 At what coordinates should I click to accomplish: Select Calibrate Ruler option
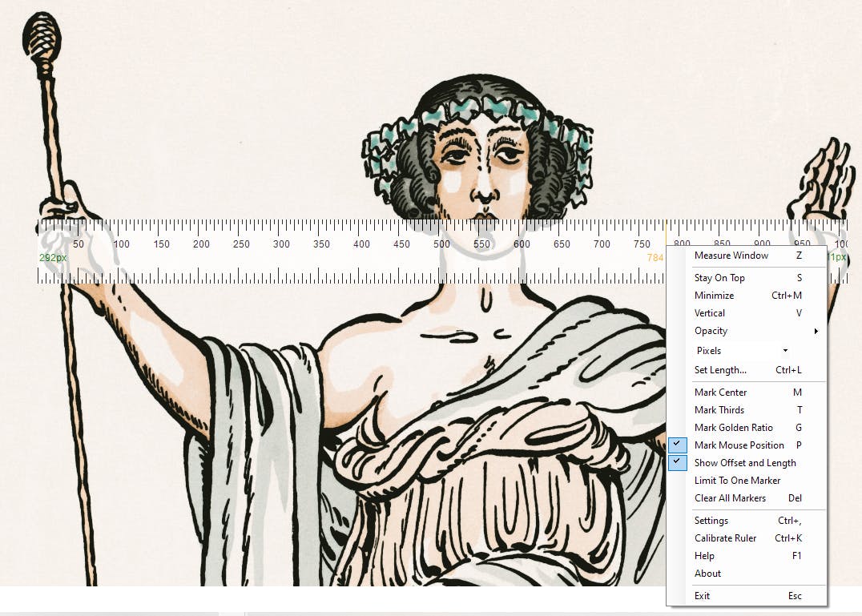(x=725, y=538)
